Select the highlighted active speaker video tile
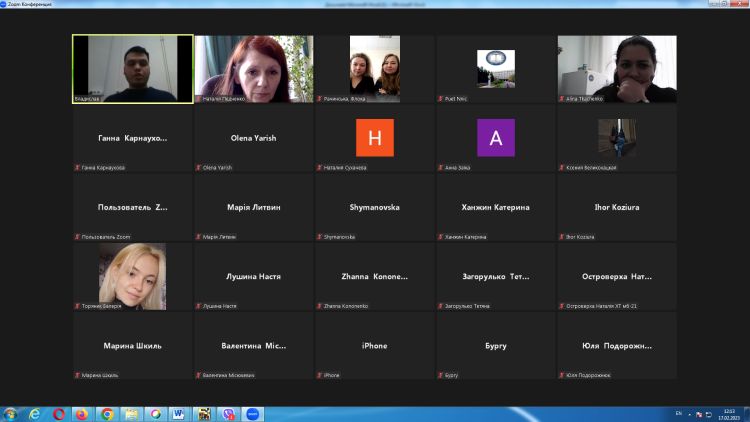750x422 pixels. pyautogui.click(x=132, y=69)
